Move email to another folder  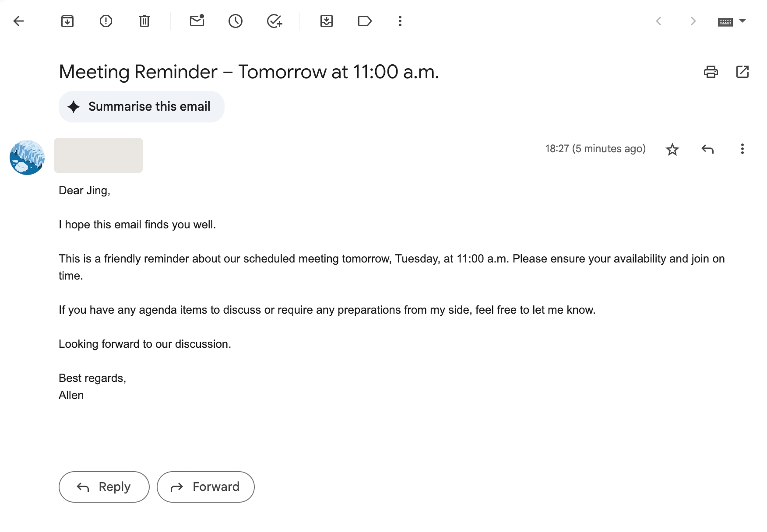pyautogui.click(x=327, y=21)
